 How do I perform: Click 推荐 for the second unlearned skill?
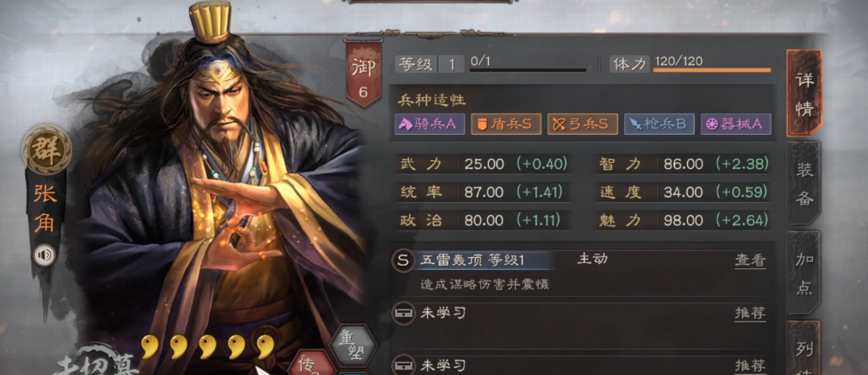[750, 365]
